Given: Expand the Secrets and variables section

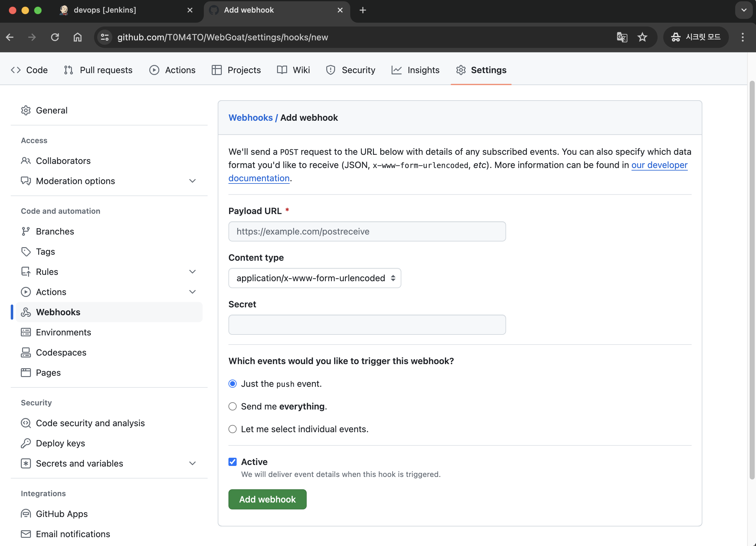Looking at the screenshot, I should pos(192,463).
